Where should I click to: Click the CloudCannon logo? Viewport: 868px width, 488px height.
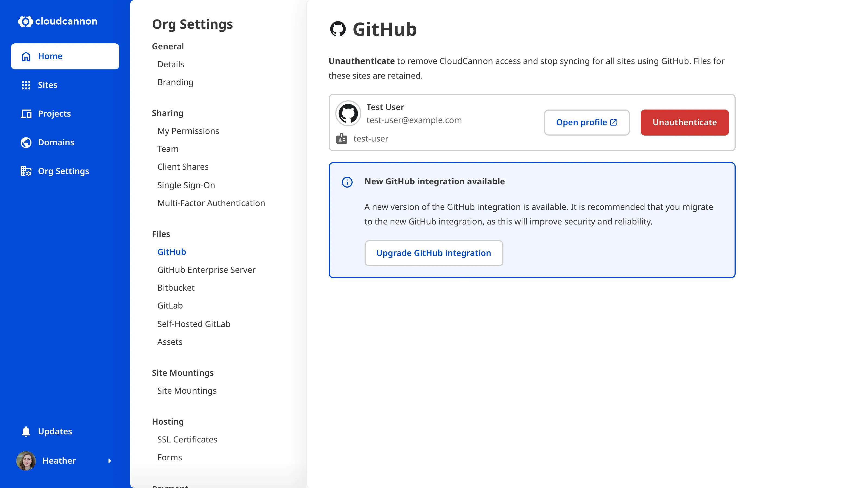(x=58, y=21)
